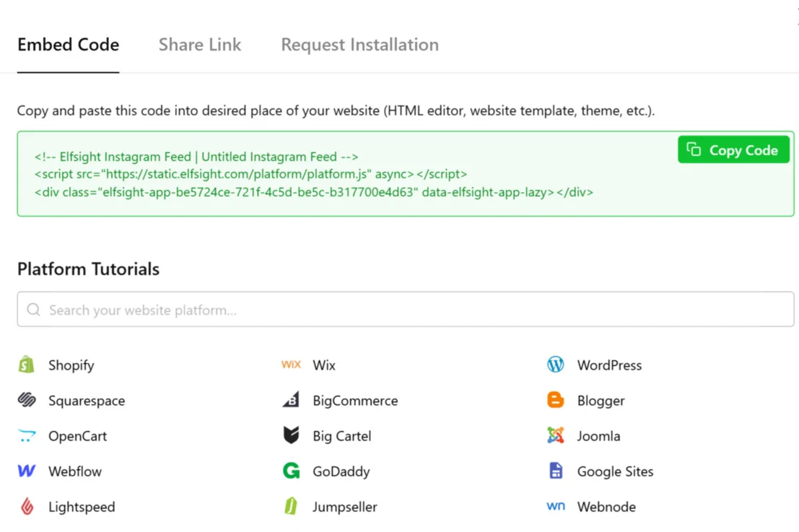The image size is (799, 532).
Task: Open the Google Sites tutorial link
Action: tap(615, 472)
